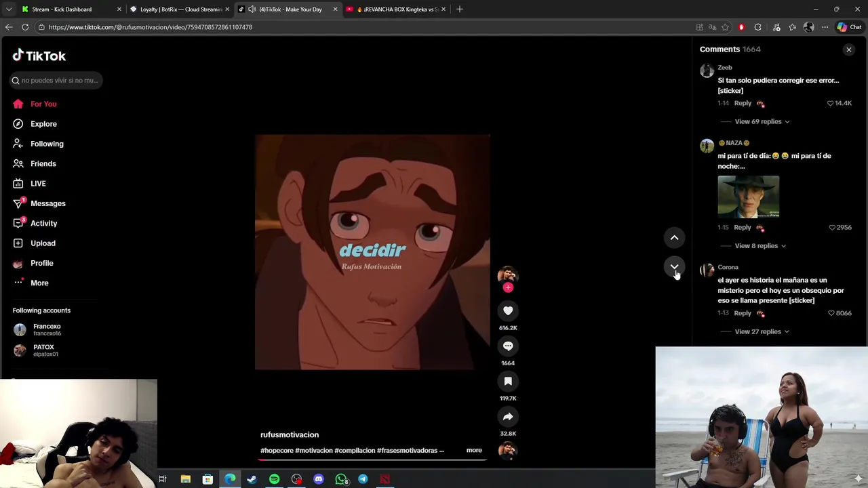
Task: Reply to Corona's comment
Action: click(743, 313)
